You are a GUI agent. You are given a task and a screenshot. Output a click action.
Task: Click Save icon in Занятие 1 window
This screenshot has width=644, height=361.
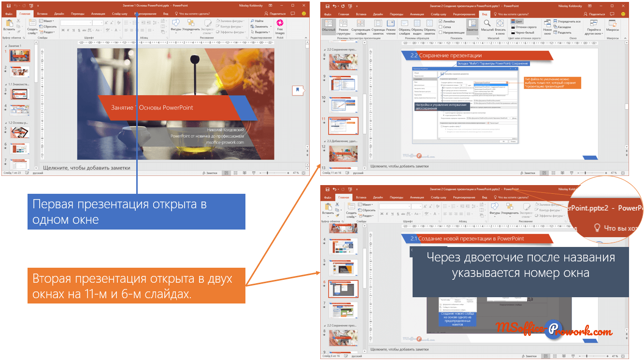click(x=8, y=5)
